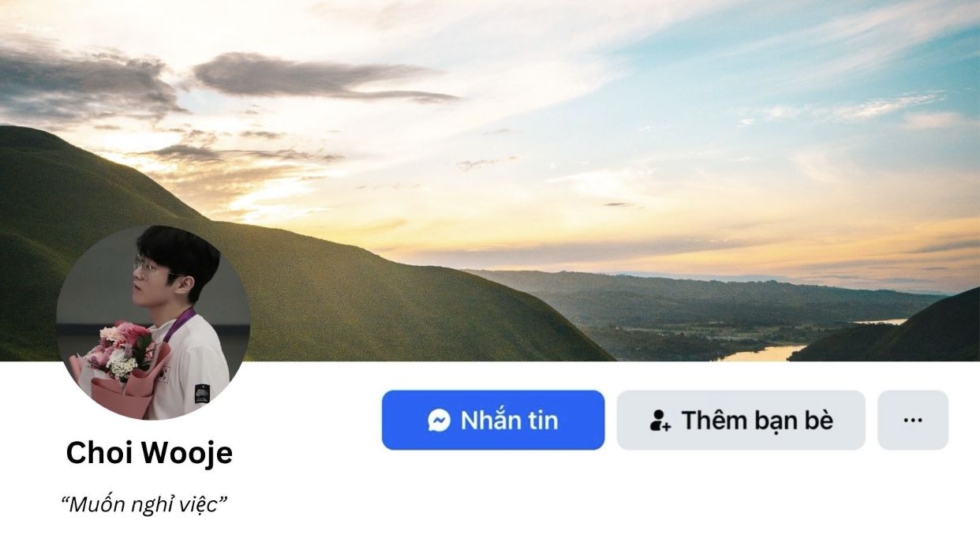Click the "Muốn nghỉ việc" bio text
980x546 pixels.
pos(144,504)
